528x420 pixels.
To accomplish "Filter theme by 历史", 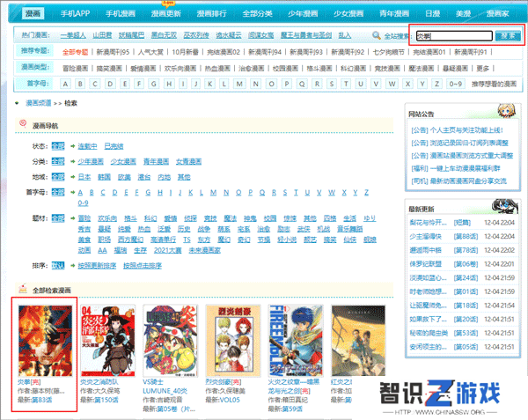I will pos(184,229).
